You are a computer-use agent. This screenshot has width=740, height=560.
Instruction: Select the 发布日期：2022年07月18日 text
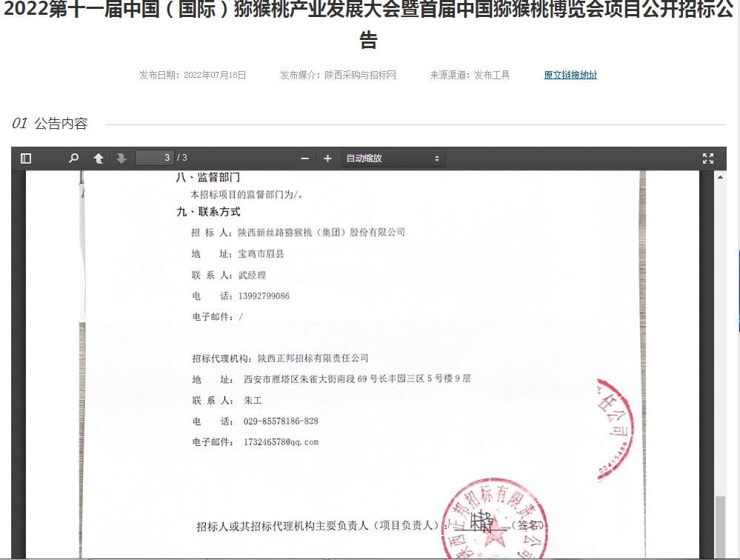tap(193, 75)
